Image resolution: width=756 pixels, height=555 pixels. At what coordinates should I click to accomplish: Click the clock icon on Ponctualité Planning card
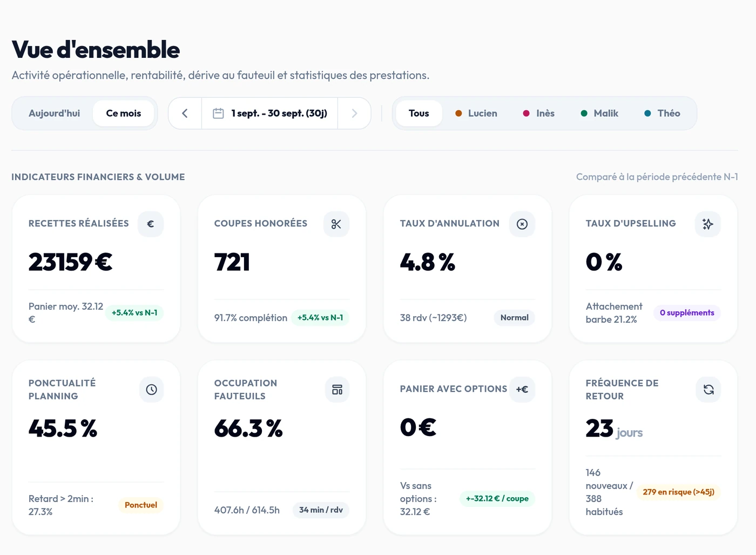(x=151, y=390)
